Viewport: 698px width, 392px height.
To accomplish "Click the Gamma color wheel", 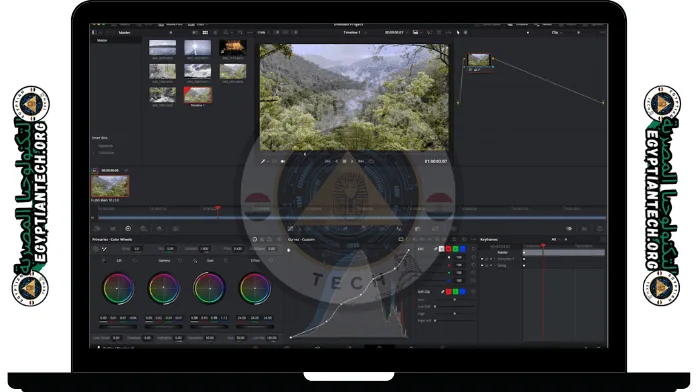I will click(164, 288).
